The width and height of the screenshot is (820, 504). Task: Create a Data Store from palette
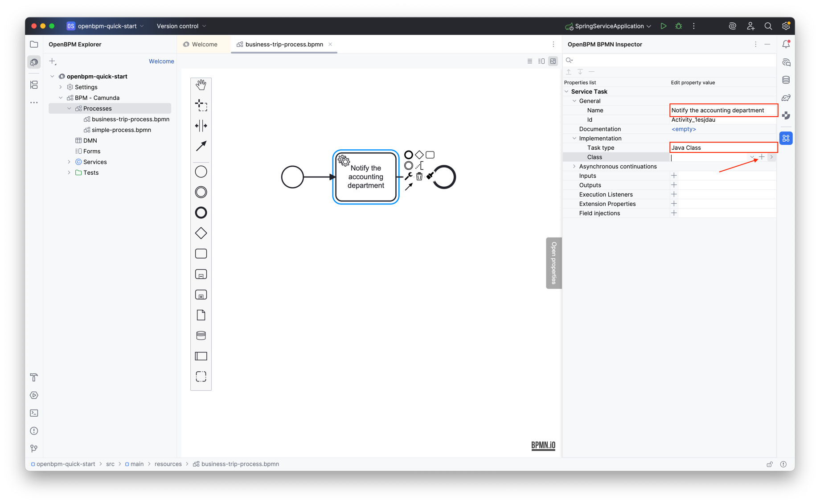tap(201, 336)
